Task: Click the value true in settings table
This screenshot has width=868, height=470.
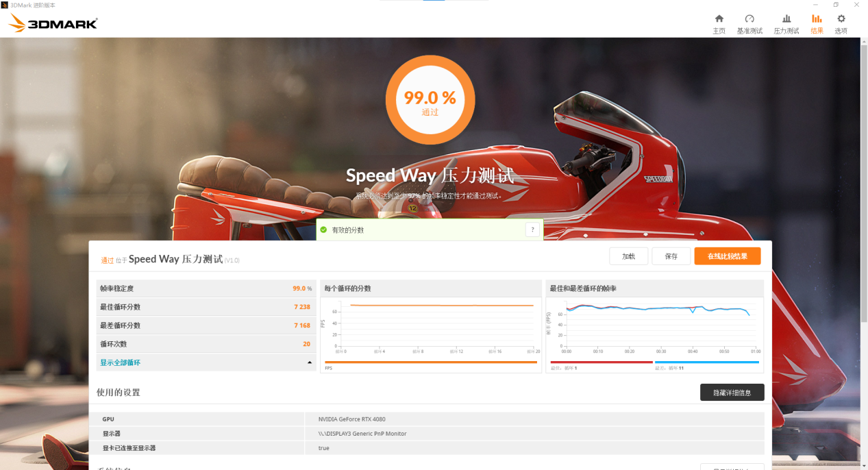Action: [324, 448]
